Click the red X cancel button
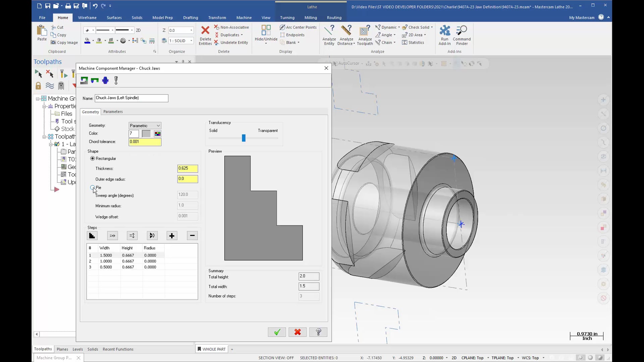The width and height of the screenshot is (644, 362). tap(298, 332)
